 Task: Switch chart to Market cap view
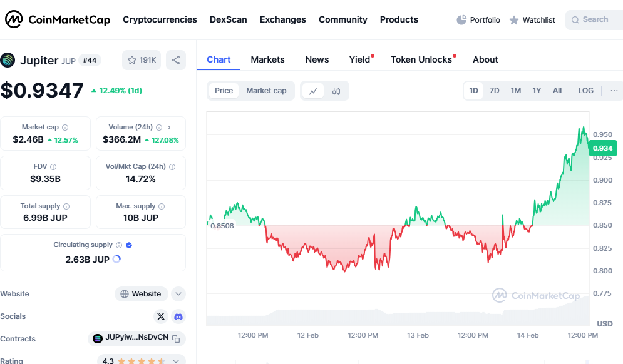pyautogui.click(x=266, y=91)
